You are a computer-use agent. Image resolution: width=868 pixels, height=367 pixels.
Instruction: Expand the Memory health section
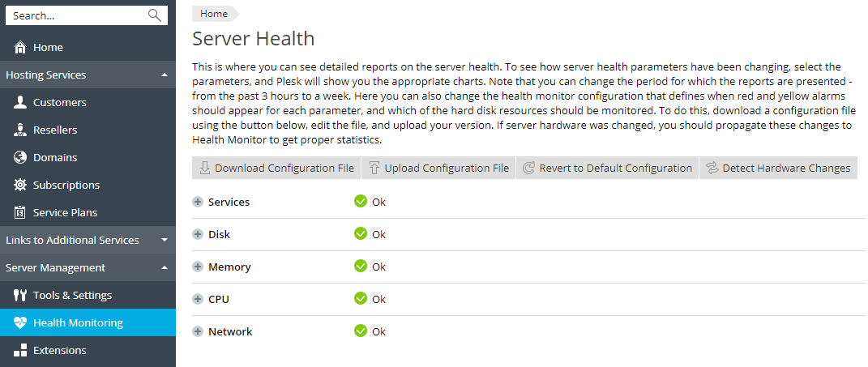198,267
